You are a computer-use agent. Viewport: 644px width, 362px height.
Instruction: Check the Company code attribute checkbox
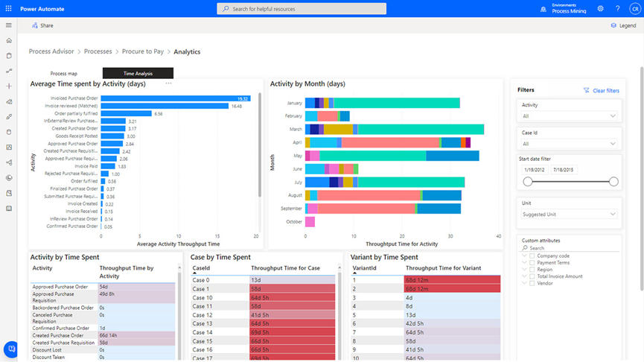(x=532, y=255)
